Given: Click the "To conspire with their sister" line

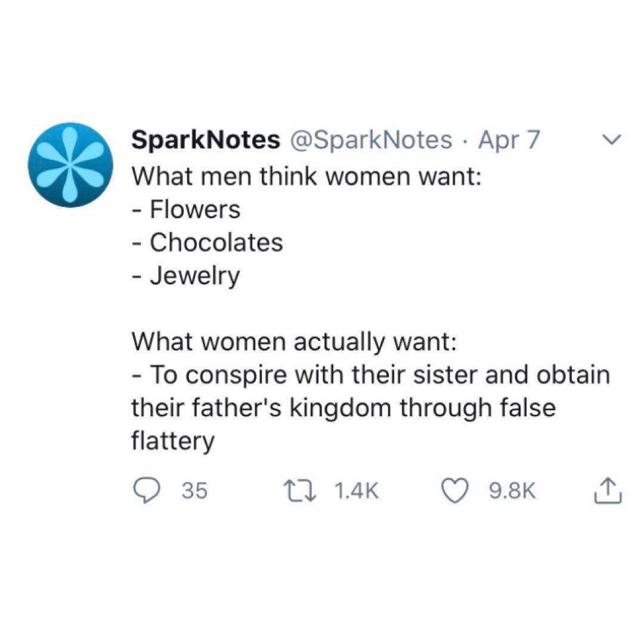Looking at the screenshot, I should coord(371,375).
